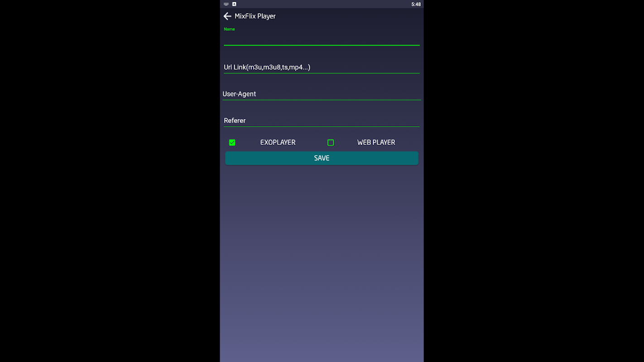
Task: Tap the MixFlix Player title text
Action: pyautogui.click(x=255, y=16)
